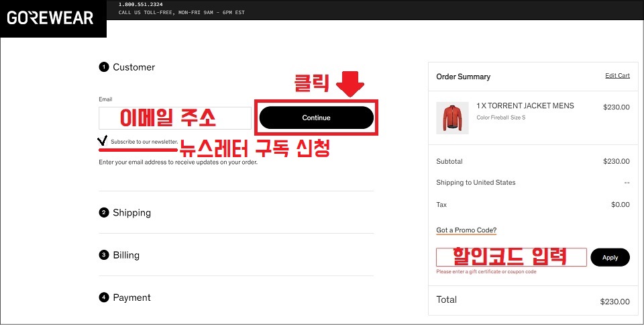The height and width of the screenshot is (325, 644).
Task: Click the promo code input field
Action: pyautogui.click(x=511, y=257)
